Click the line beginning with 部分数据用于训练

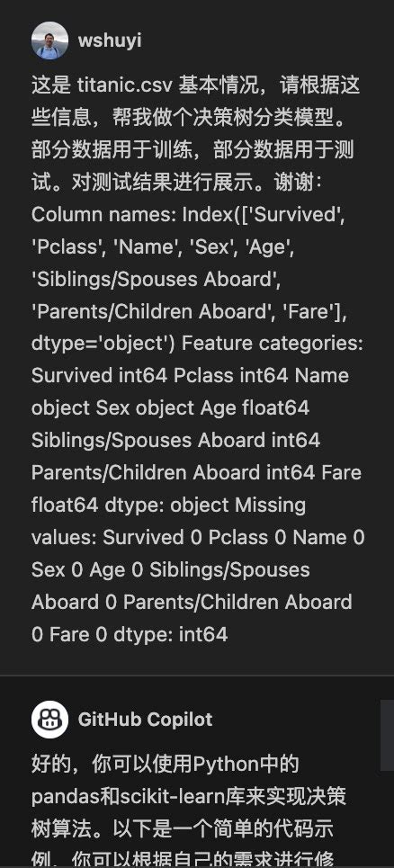pos(192,150)
